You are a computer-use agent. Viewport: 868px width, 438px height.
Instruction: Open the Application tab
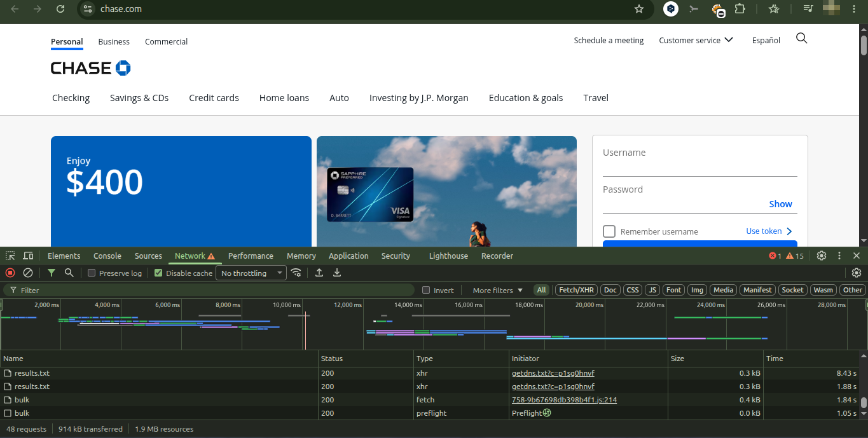pos(348,256)
